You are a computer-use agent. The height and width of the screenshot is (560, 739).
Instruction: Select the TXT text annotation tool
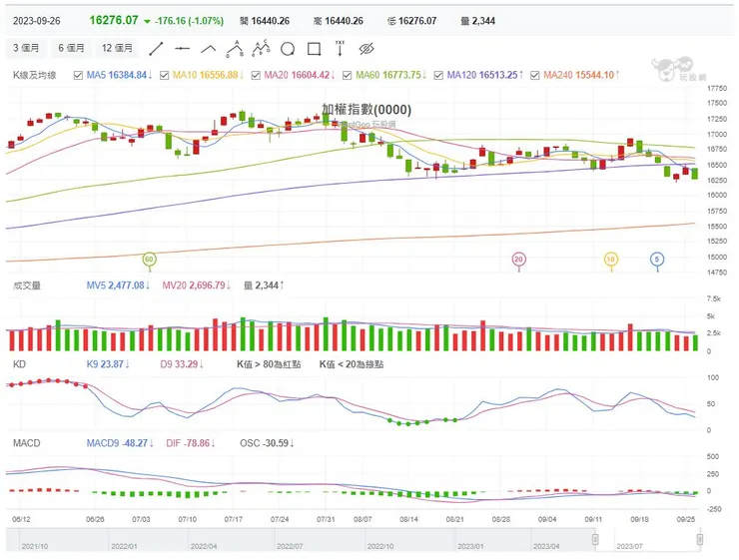click(x=340, y=47)
